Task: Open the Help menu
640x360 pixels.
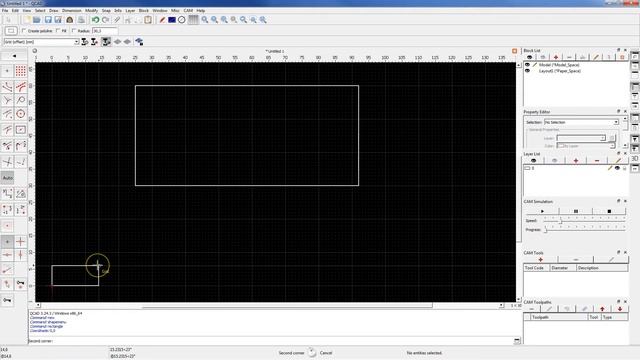Action: pyautogui.click(x=201, y=11)
